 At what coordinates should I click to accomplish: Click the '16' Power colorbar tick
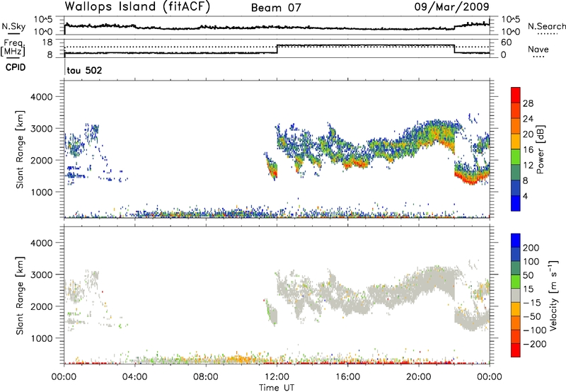point(528,150)
